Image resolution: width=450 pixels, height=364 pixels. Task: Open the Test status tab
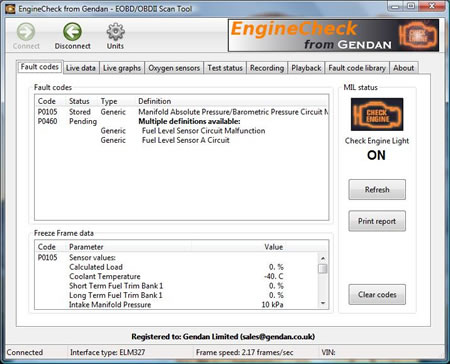pyautogui.click(x=225, y=68)
